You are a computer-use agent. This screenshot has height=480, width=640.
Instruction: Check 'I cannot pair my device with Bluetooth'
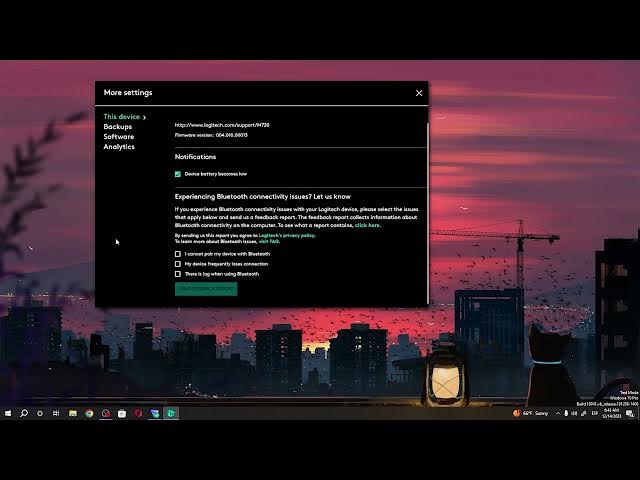pos(178,254)
